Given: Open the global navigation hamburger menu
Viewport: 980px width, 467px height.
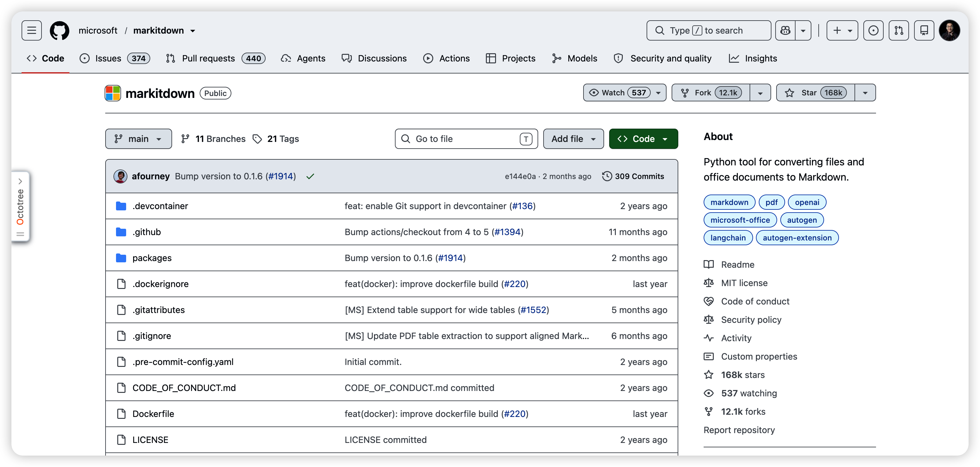Looking at the screenshot, I should click(32, 30).
